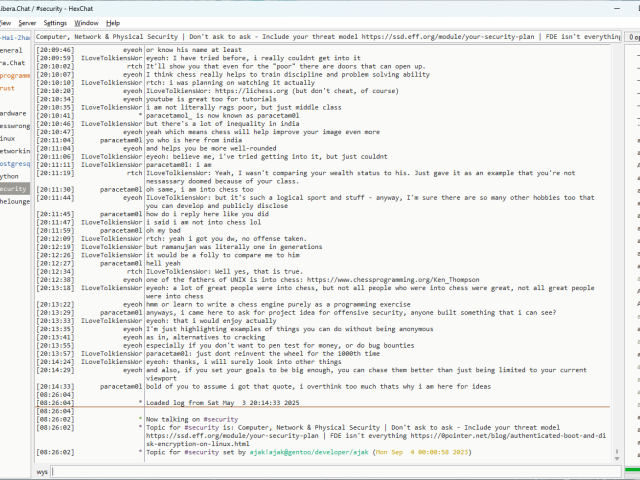Open the thelounge channel in sidebar
This screenshot has width=640, height=480.
click(15, 200)
